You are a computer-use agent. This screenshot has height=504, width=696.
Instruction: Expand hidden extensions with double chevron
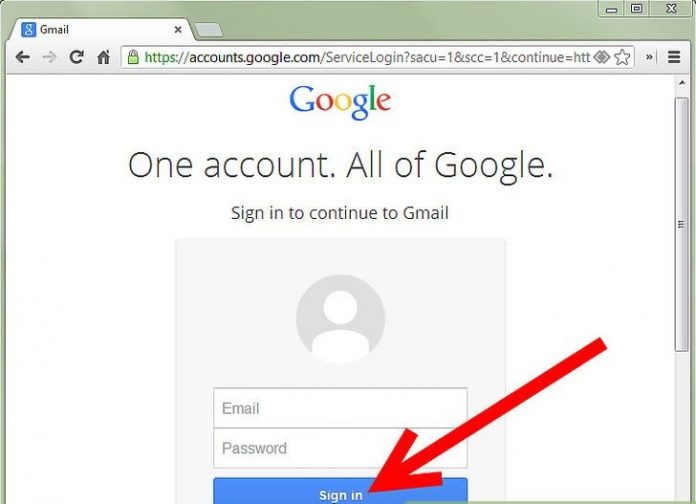[649, 57]
